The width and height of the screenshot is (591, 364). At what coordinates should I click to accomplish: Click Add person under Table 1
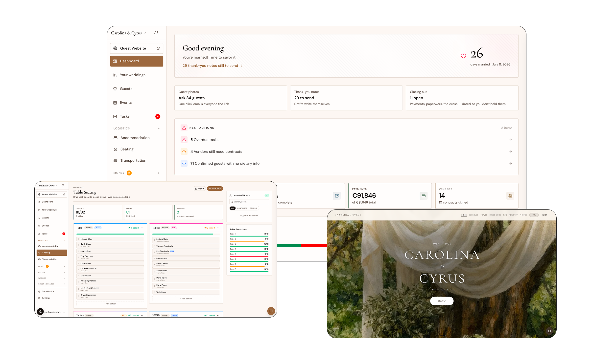(x=110, y=304)
